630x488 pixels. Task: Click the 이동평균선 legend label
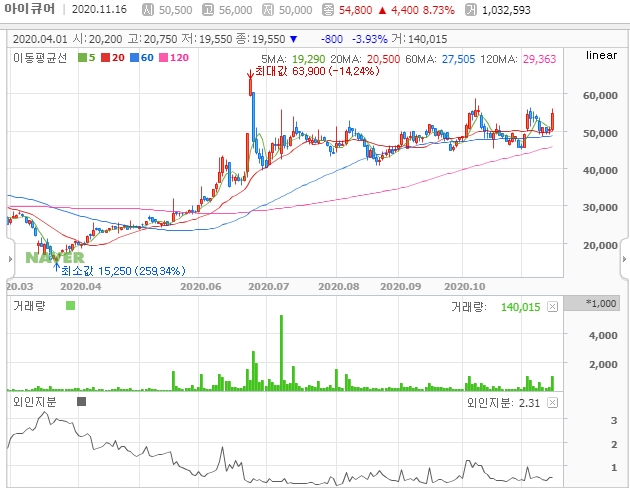pos(40,58)
